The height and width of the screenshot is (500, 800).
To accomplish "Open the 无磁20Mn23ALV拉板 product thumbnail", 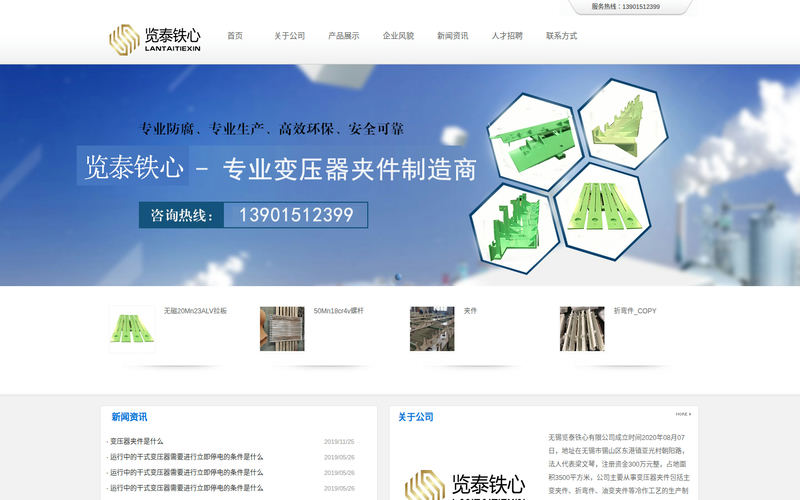I will (132, 329).
